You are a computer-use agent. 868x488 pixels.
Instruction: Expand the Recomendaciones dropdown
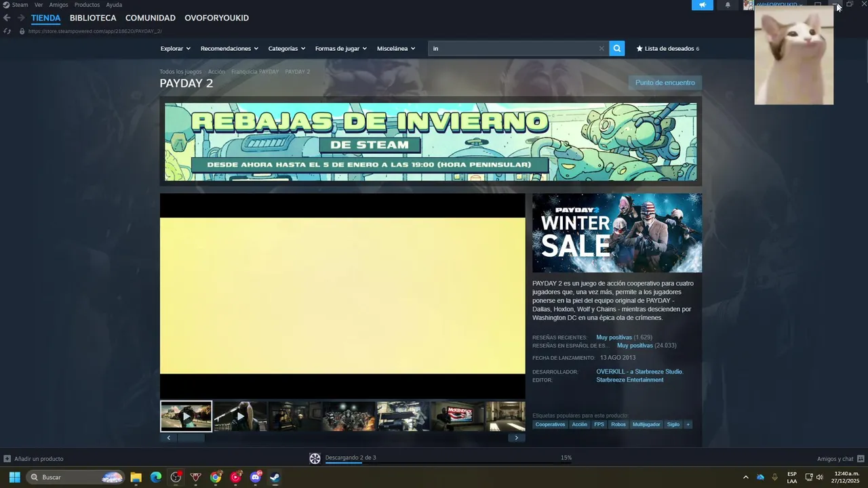tap(229, 49)
